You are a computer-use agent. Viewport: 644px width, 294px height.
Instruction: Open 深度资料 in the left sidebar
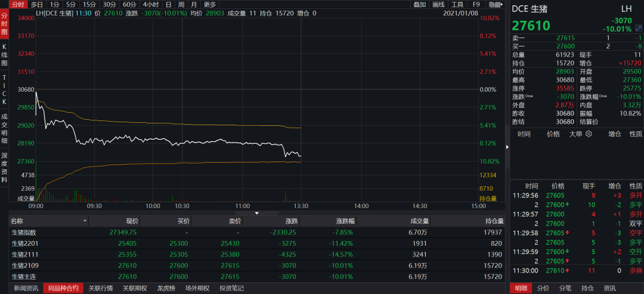click(4, 167)
